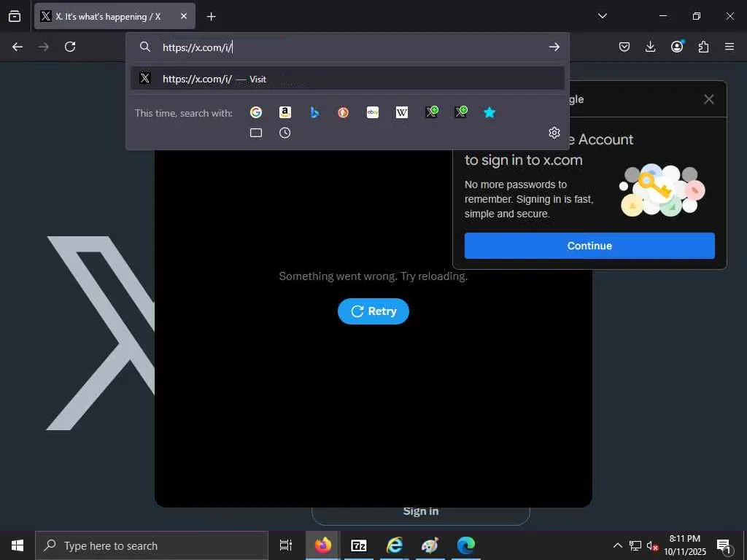Open Microsoft Edge from the taskbar
The height and width of the screenshot is (560, 747).
(466, 545)
